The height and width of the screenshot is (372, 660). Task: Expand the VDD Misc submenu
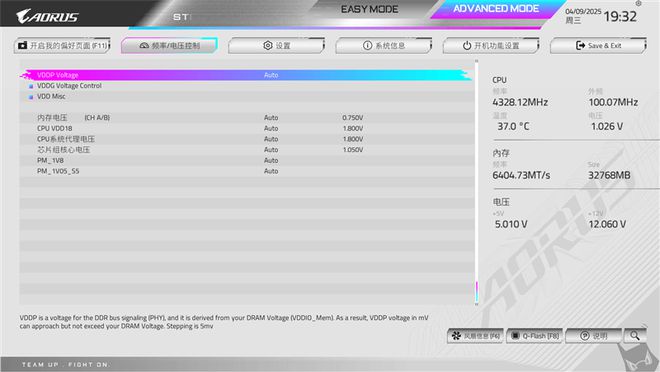click(51, 96)
